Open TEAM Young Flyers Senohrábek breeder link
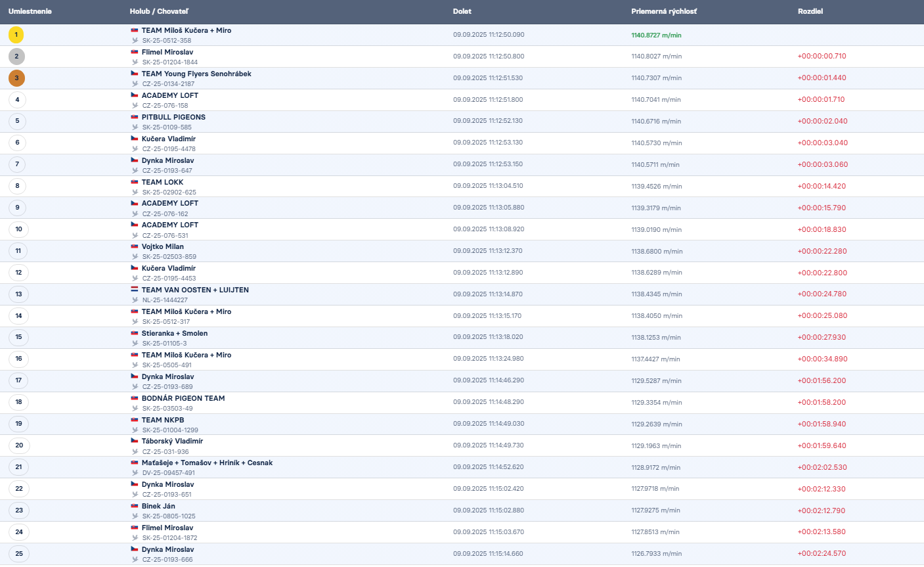This screenshot has width=924, height=567. tap(196, 74)
